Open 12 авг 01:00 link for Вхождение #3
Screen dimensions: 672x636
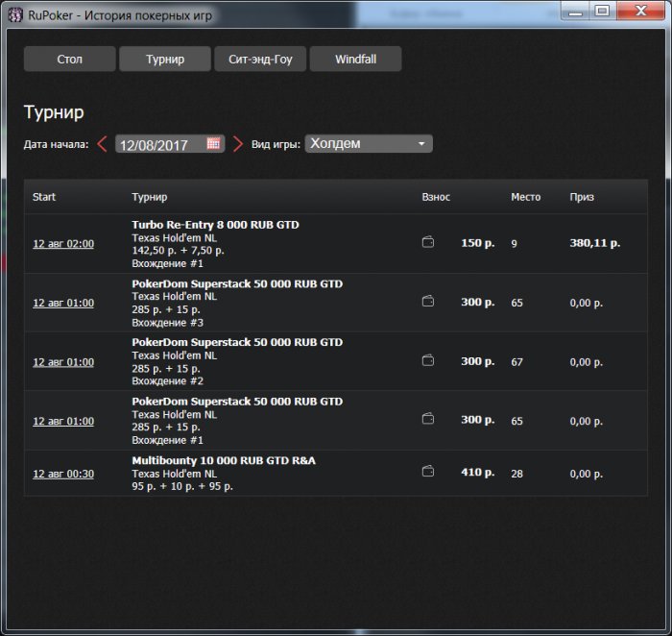click(63, 303)
